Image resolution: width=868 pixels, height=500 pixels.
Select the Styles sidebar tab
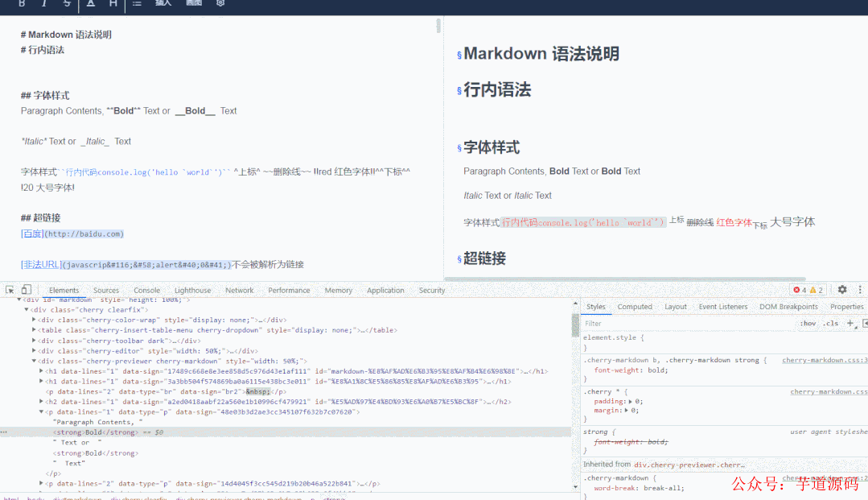pyautogui.click(x=595, y=307)
